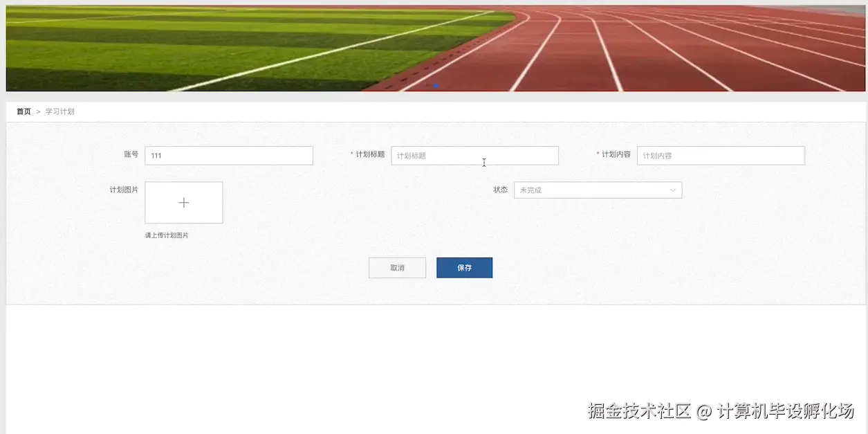Focus the 计划内容 input field

(x=721, y=155)
